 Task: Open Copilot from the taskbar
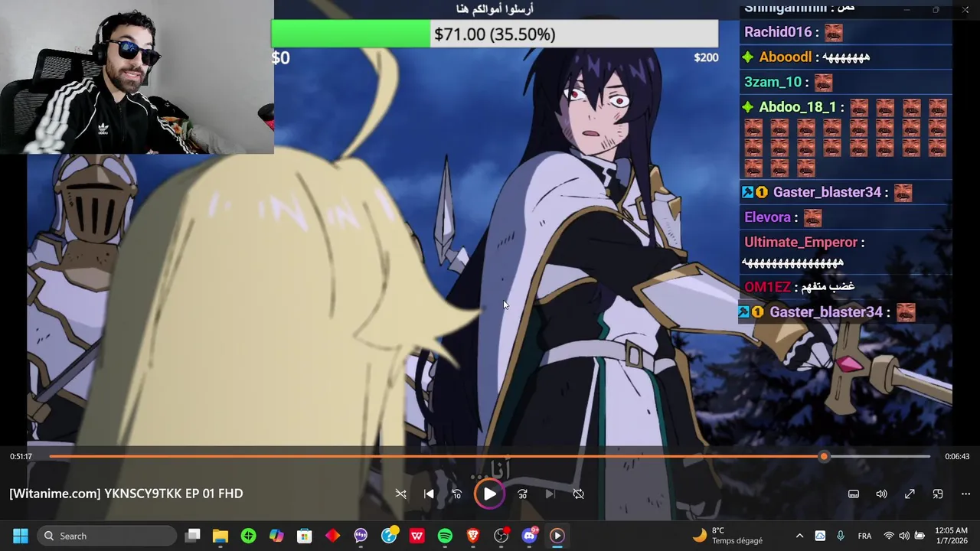276,536
